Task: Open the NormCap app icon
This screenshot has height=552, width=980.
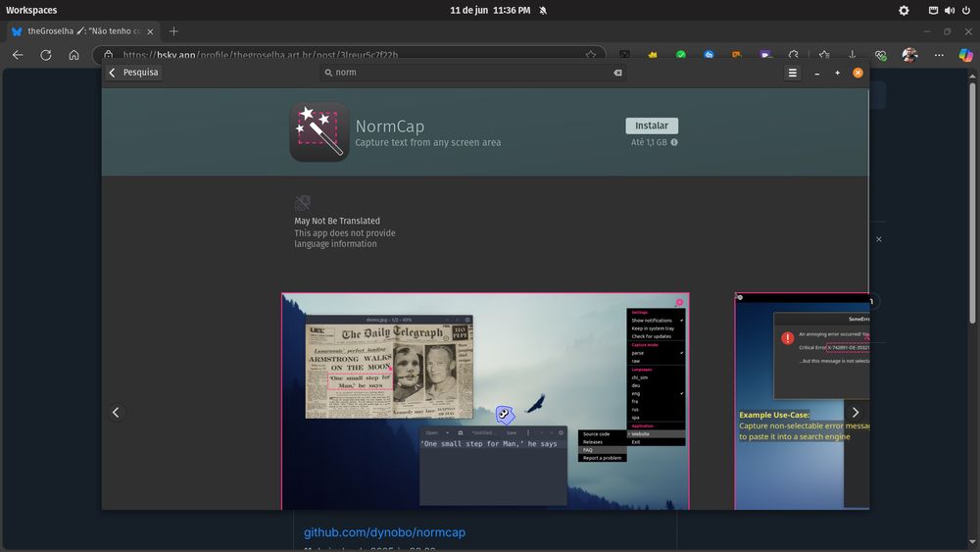Action: tap(319, 132)
